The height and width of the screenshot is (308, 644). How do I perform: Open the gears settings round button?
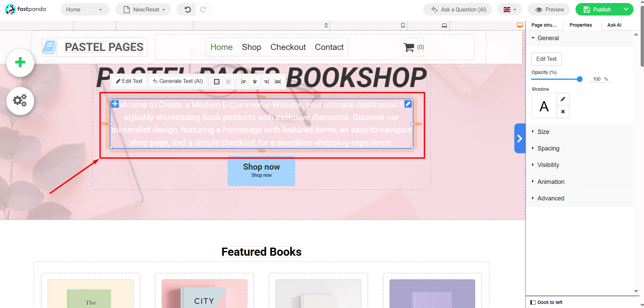[20, 101]
